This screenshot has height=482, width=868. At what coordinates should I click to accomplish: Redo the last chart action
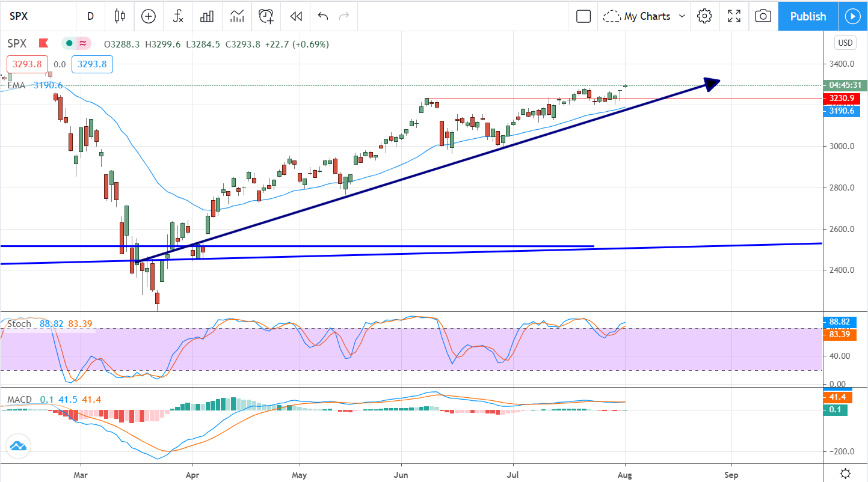[344, 16]
